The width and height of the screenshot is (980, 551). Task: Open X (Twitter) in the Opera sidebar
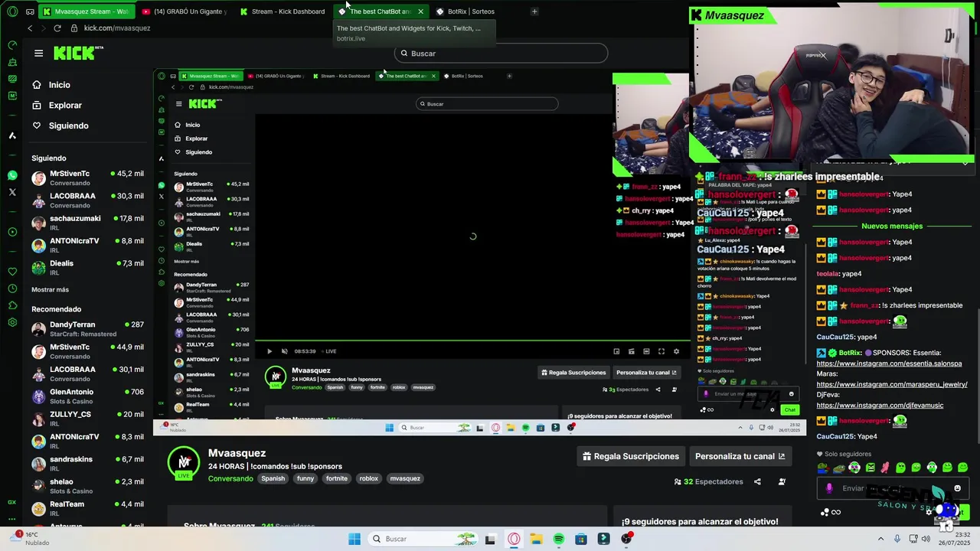tap(12, 192)
